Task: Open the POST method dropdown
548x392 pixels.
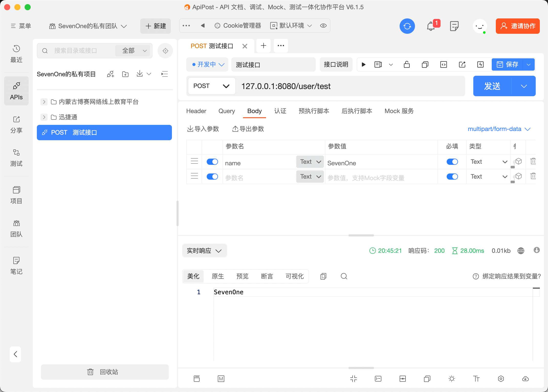Action: [211, 86]
